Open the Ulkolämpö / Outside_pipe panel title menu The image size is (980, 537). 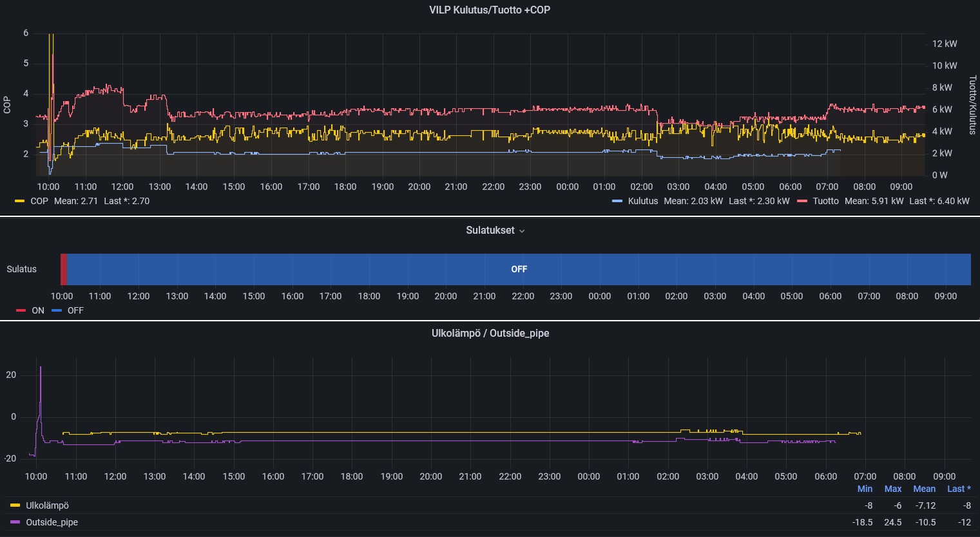coord(490,333)
